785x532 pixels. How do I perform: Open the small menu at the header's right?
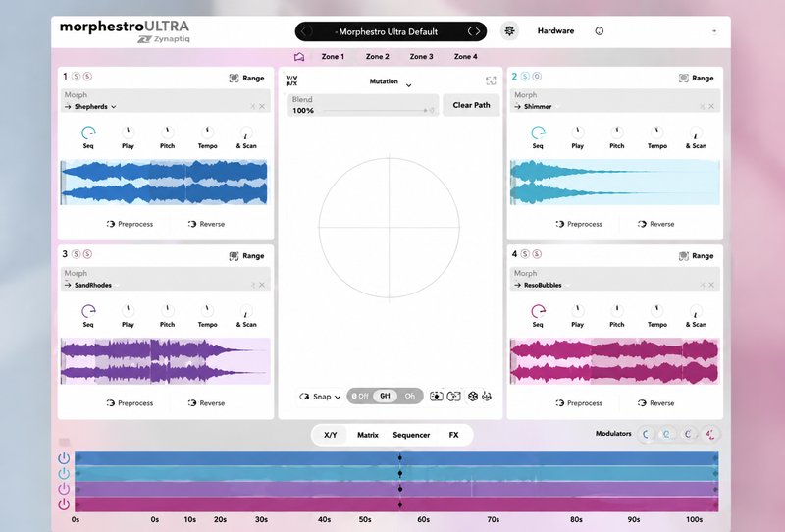[714, 31]
